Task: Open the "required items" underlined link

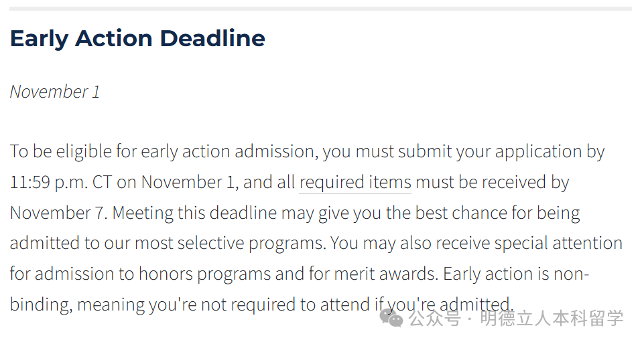Action: (355, 183)
